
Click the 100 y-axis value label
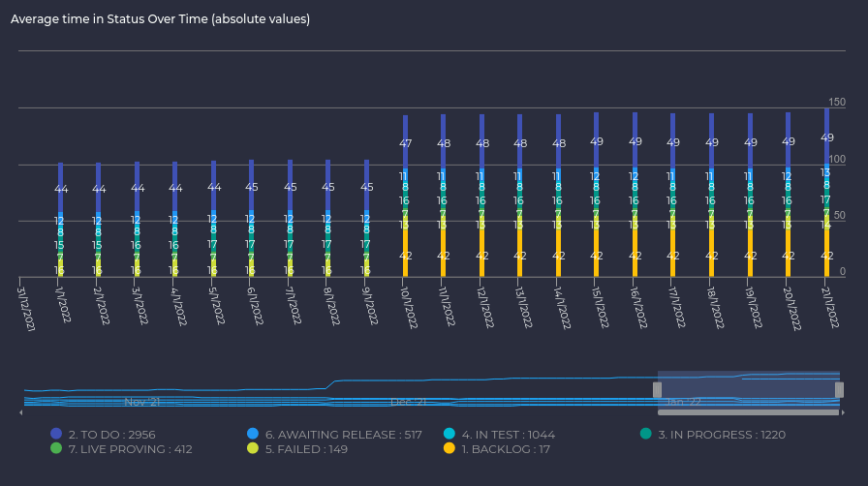tap(837, 159)
